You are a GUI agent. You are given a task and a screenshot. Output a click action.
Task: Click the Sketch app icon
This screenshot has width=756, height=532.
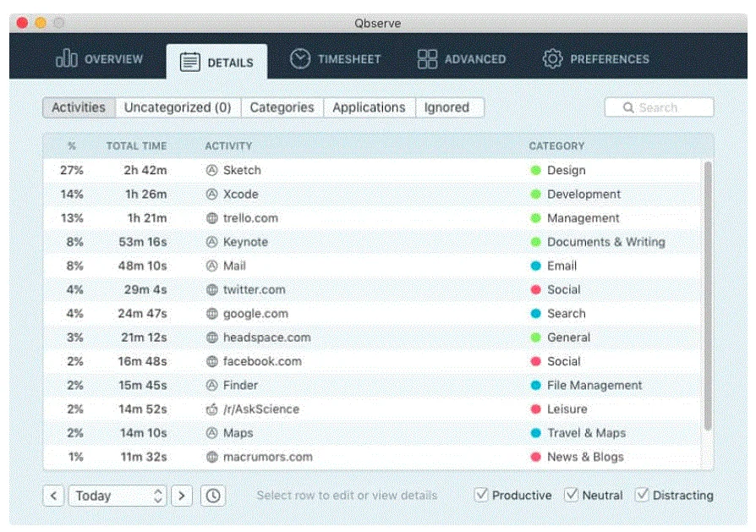point(211,170)
